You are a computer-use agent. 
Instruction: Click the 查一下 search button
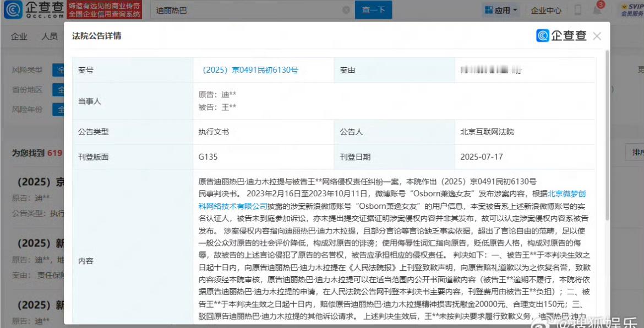pos(373,10)
